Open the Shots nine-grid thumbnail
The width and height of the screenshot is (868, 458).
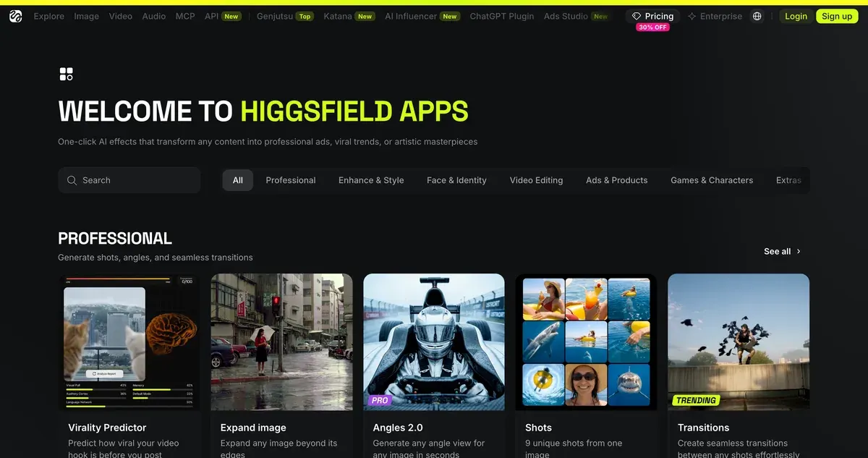tap(587, 342)
